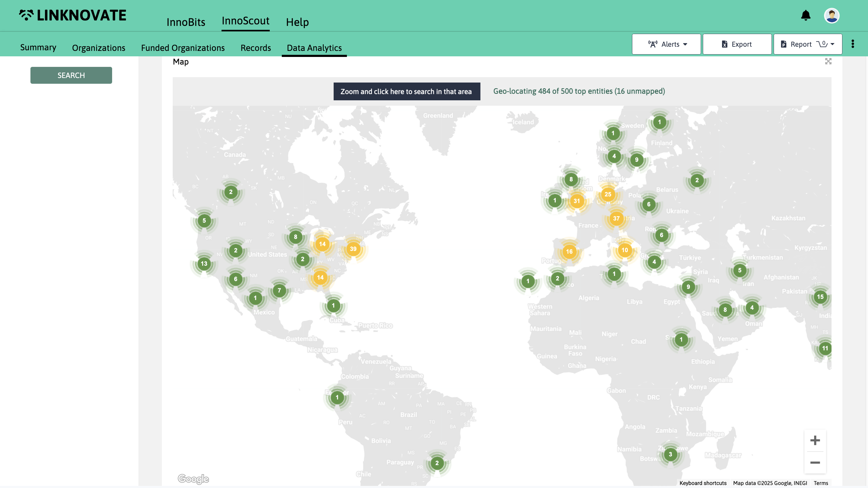Zoom out on the map
Image resolution: width=868 pixels, height=488 pixels.
[x=815, y=462]
